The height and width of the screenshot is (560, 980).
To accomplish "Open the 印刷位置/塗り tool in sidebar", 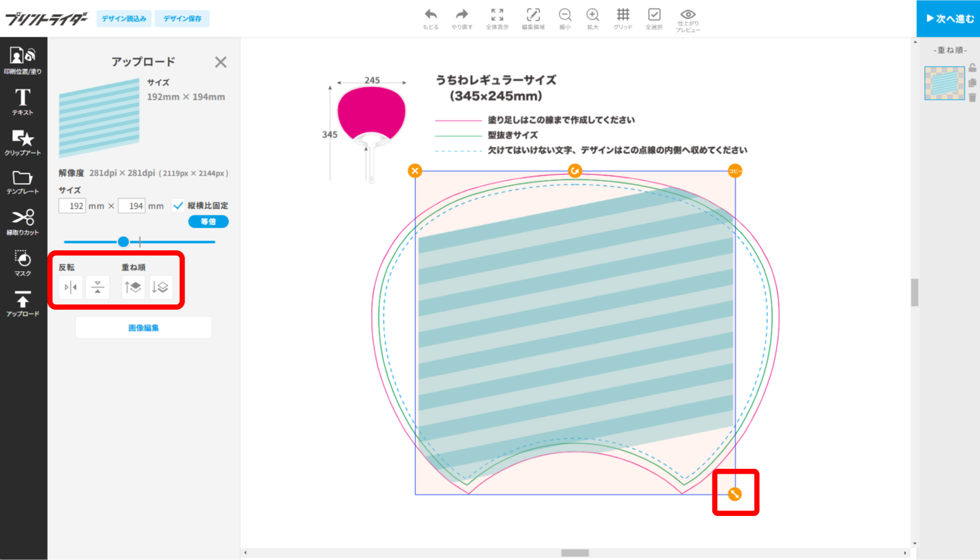I will click(x=23, y=60).
